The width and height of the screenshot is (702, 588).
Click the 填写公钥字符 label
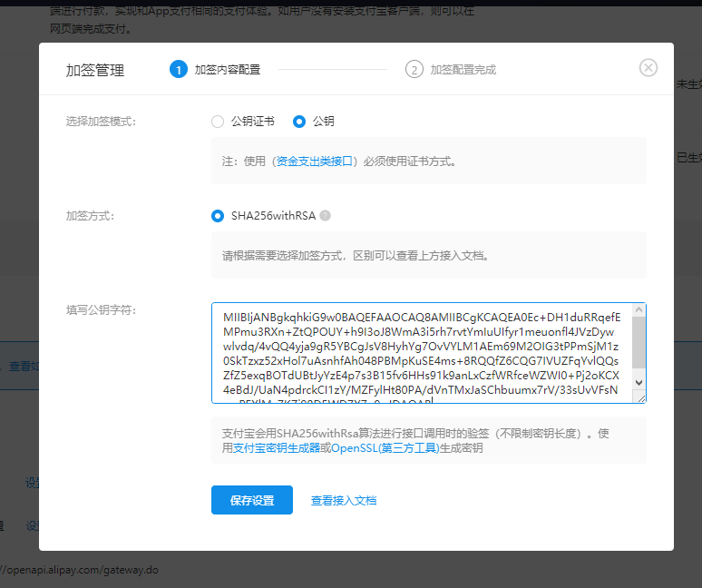click(x=102, y=310)
